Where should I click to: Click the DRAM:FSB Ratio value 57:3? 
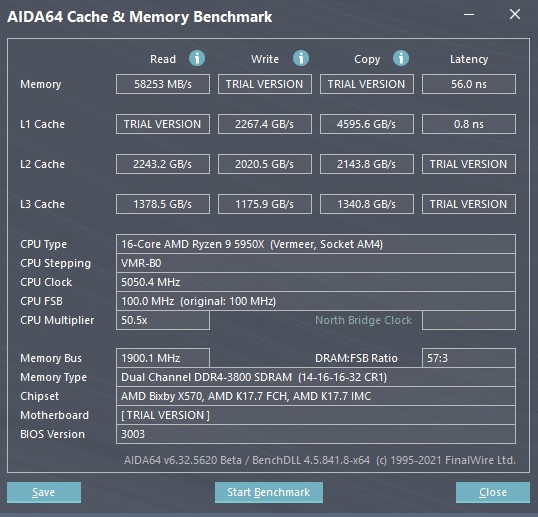click(469, 358)
